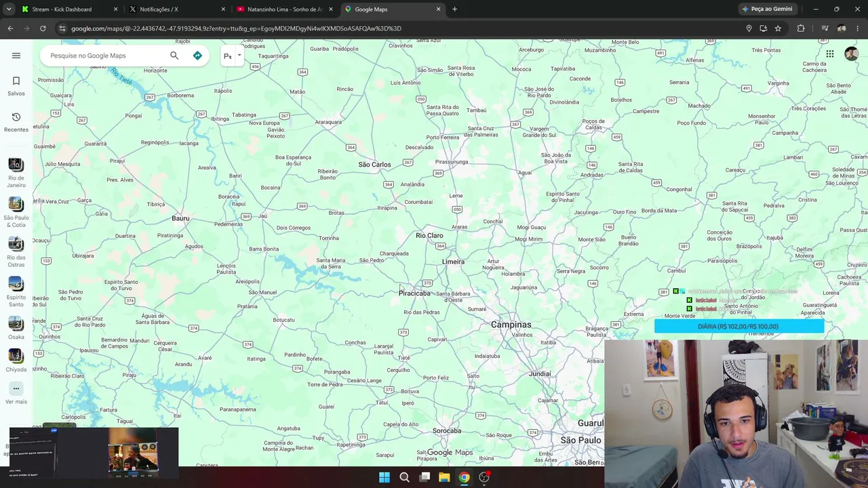
Task: Click the Rio Claro city label on map
Action: [429, 236]
